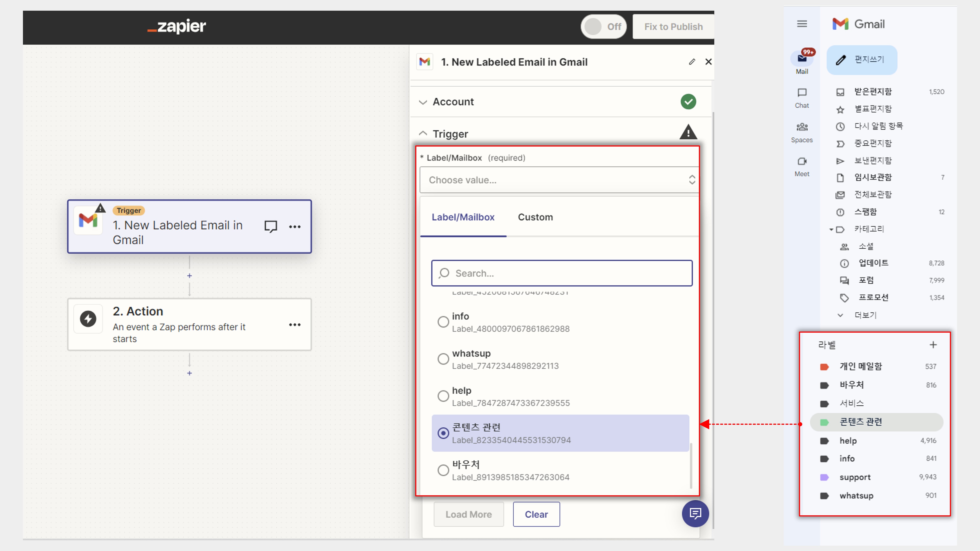
Task: Click the lightning bolt Action icon
Action: pyautogui.click(x=88, y=319)
